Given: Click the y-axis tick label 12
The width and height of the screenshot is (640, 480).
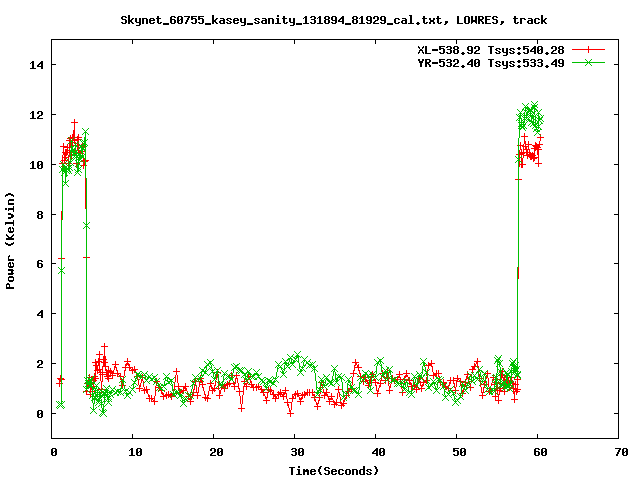Looking at the screenshot, I should [36, 115].
